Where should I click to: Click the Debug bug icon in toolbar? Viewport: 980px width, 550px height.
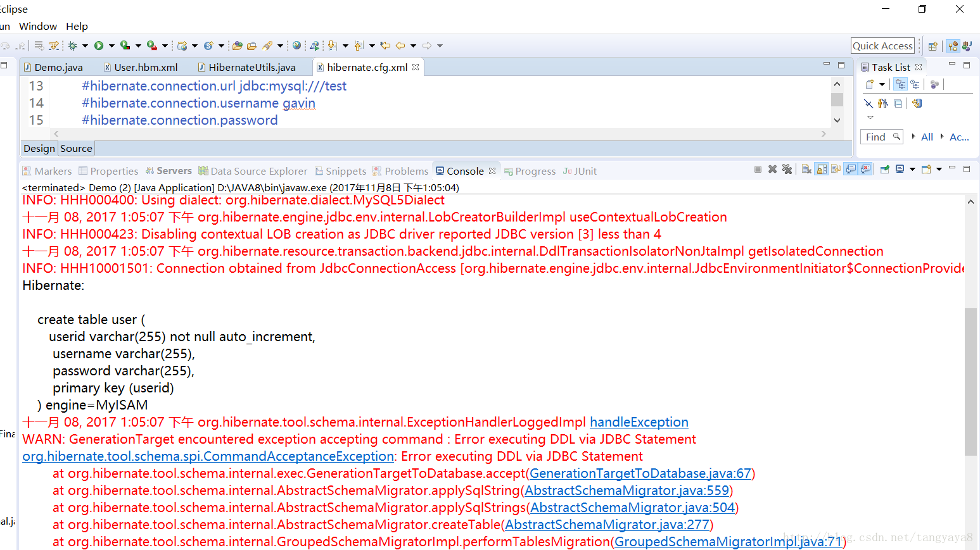point(72,46)
